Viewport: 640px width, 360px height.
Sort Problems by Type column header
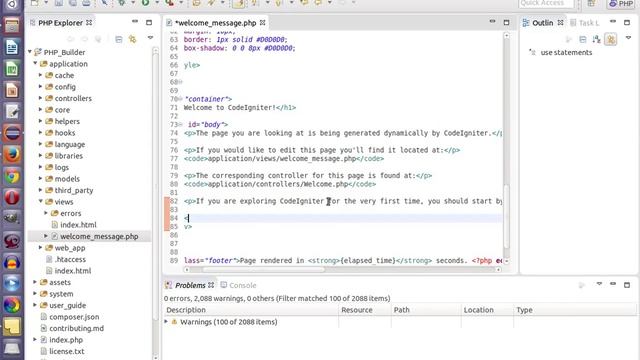[575, 310]
